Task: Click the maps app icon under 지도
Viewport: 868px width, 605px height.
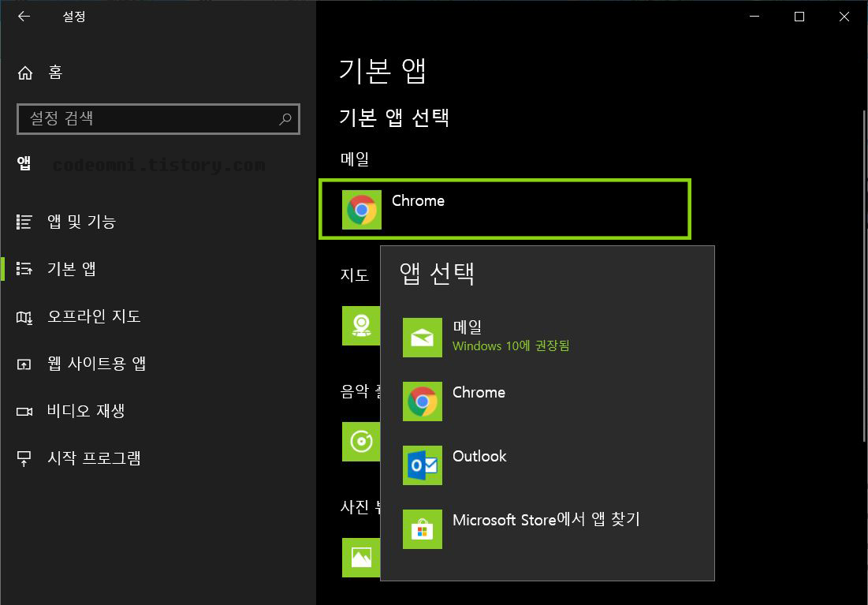Action: [361, 325]
